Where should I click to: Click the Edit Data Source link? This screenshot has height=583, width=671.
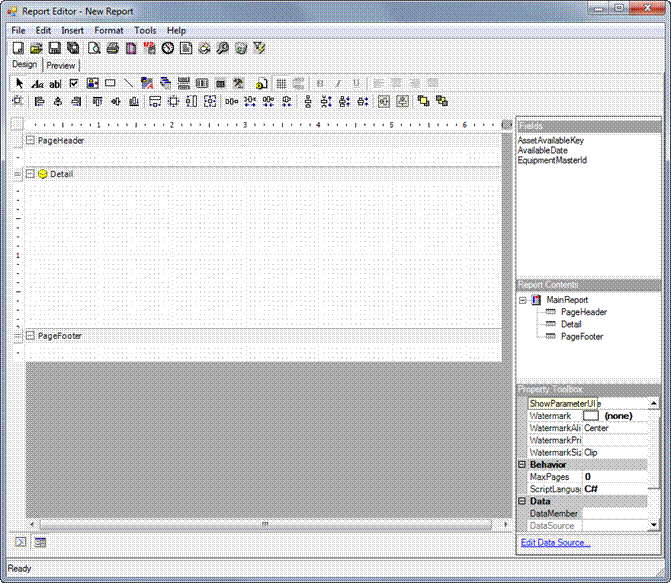click(555, 543)
